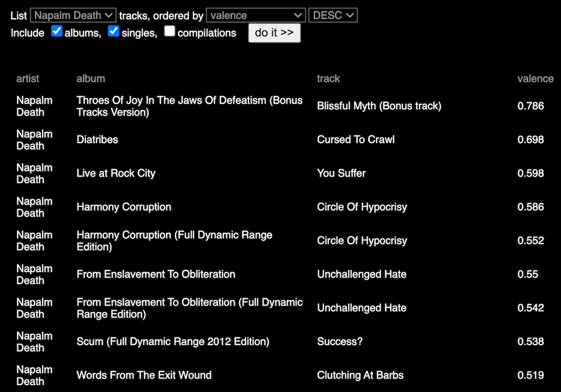The image size is (561, 392).
Task: Click the 'album' column header
Action: (91, 79)
